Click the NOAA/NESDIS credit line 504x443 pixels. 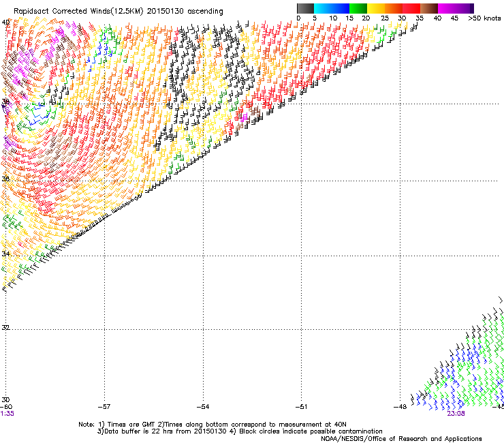tap(401, 439)
